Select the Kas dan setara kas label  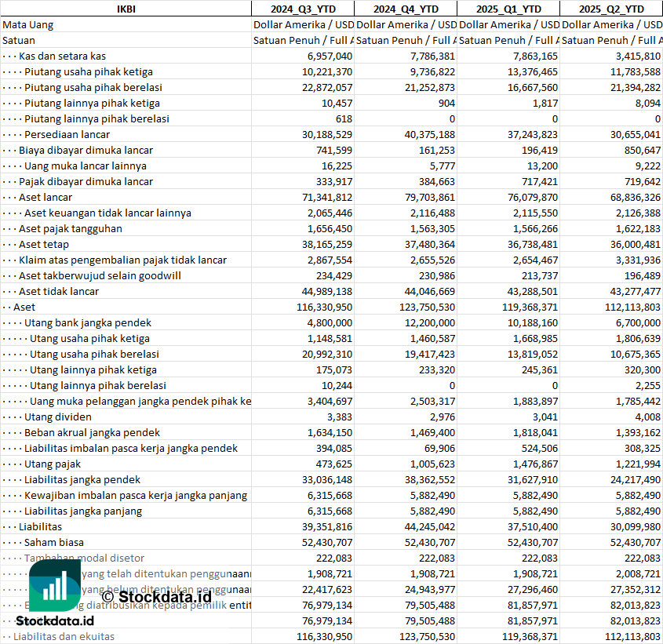click(x=62, y=56)
